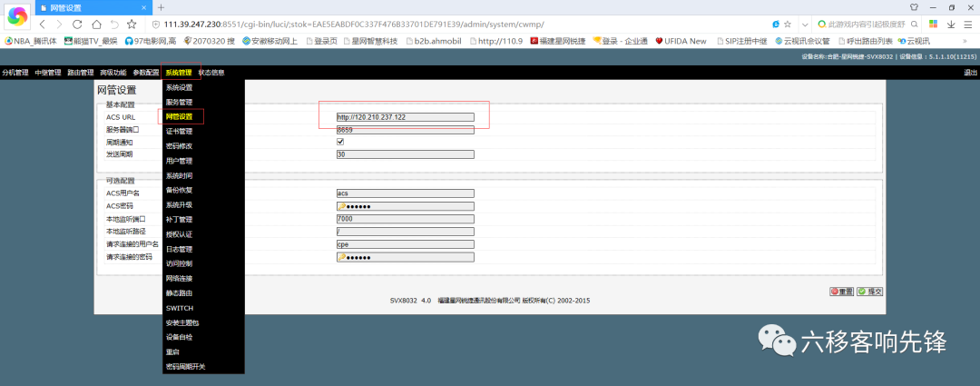Select 静态路由 in the dropdown menu
Image resolution: width=980 pixels, height=386 pixels.
(179, 292)
